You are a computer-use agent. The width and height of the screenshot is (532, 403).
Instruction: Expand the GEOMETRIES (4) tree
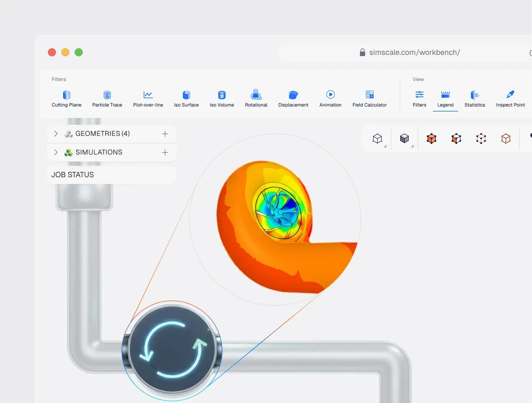pos(56,134)
